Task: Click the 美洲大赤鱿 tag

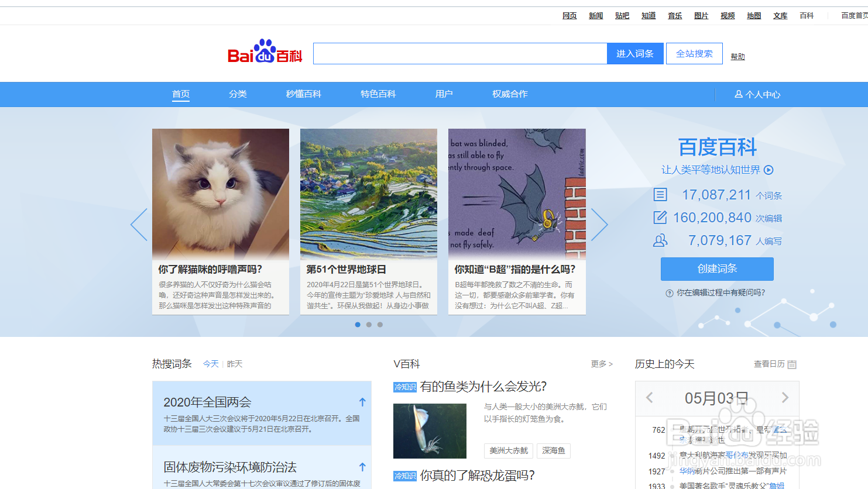Action: pos(509,450)
